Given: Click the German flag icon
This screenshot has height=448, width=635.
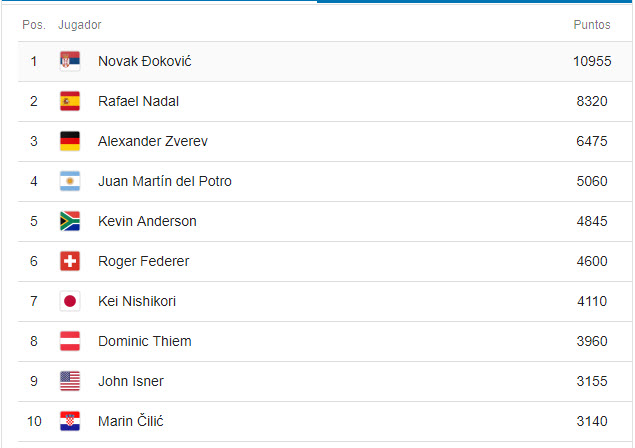Looking at the screenshot, I should point(70,141).
